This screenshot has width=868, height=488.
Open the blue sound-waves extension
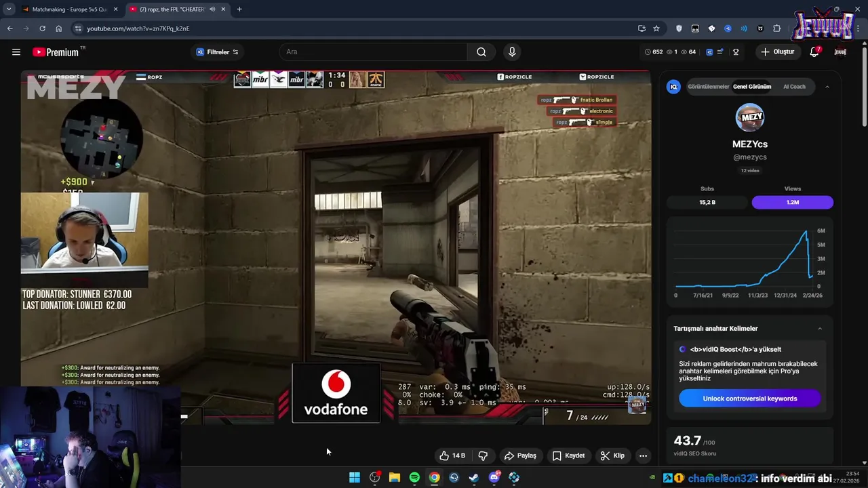coord(744,28)
